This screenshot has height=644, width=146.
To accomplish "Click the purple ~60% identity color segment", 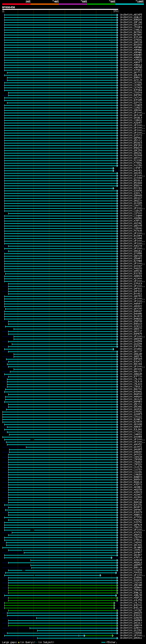I will (73, 4).
